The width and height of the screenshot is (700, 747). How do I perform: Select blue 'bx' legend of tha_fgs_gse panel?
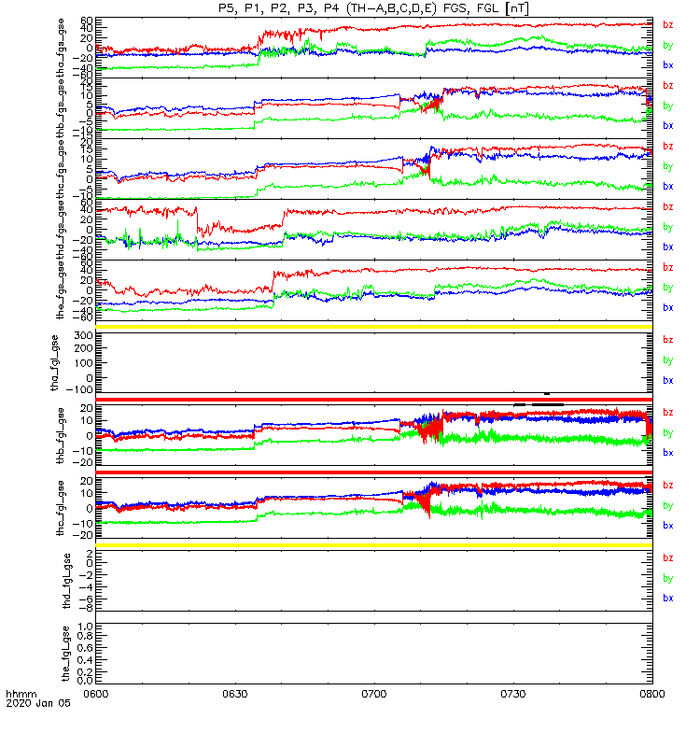point(668,65)
